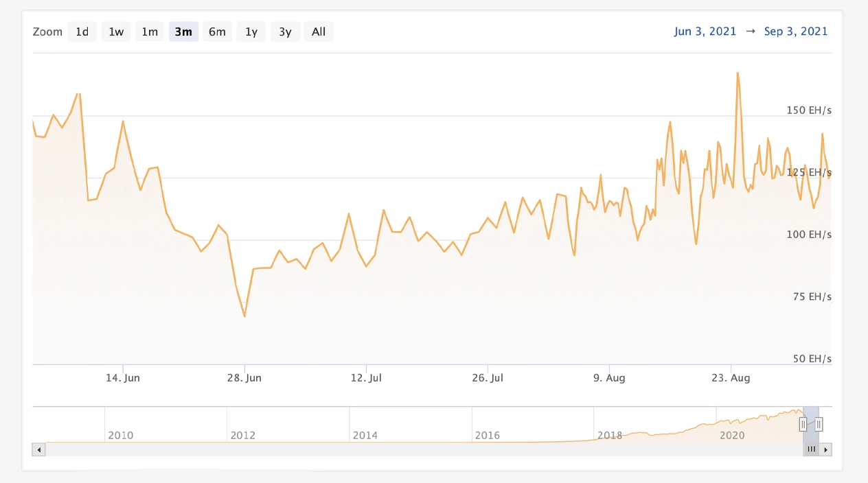This screenshot has width=868, height=483.
Task: Select the 1y zoom range
Action: click(x=251, y=32)
